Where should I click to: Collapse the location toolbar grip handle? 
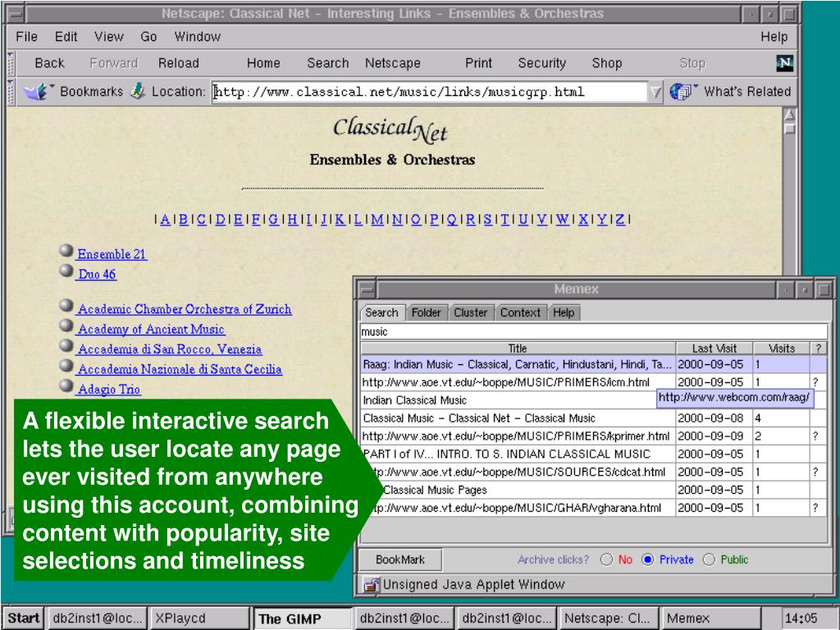pos(10,92)
